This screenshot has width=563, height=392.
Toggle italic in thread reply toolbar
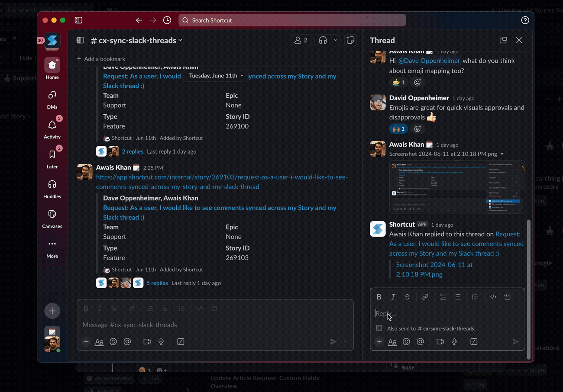pos(393,296)
